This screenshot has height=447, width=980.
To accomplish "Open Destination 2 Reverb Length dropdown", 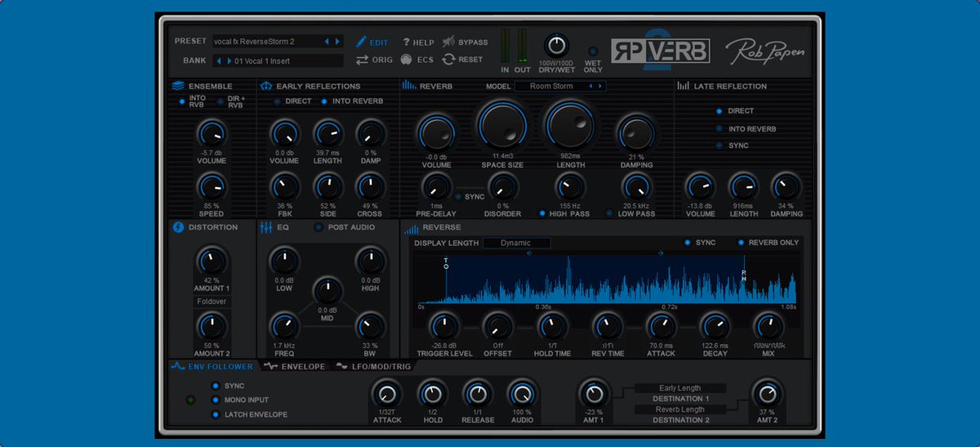I will (679, 409).
